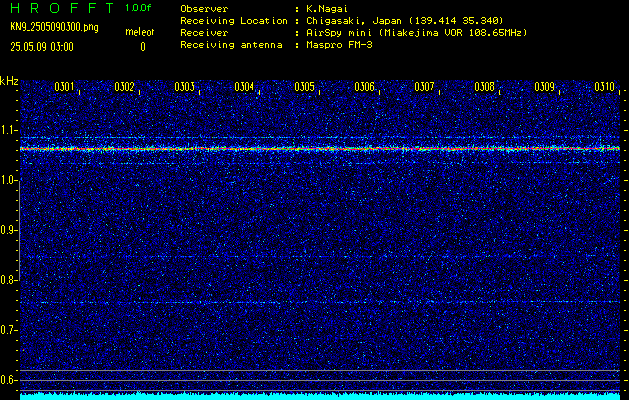The width and height of the screenshot is (629, 400).
Task: Click the version label 1.00f
Action: tap(138, 8)
